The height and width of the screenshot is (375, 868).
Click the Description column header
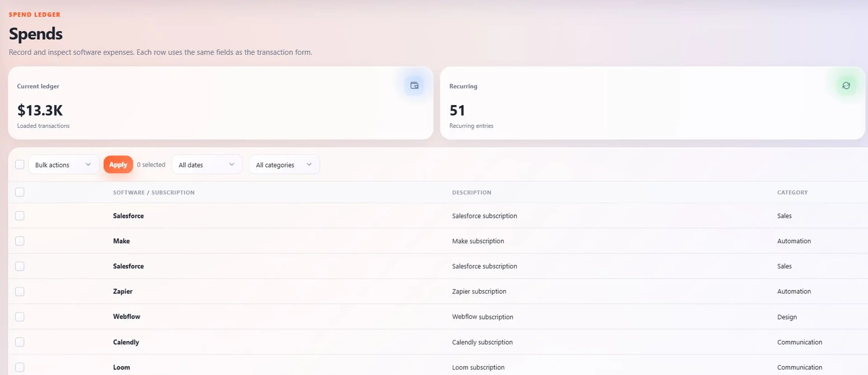tap(471, 192)
